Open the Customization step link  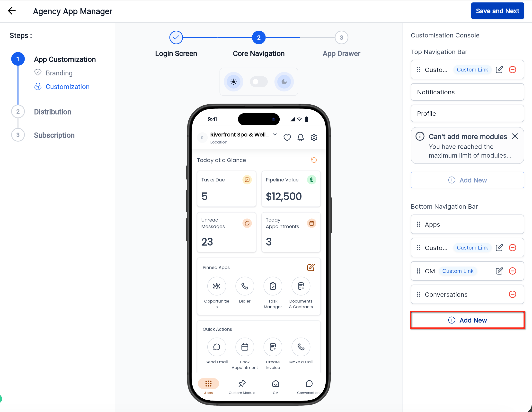tap(68, 87)
